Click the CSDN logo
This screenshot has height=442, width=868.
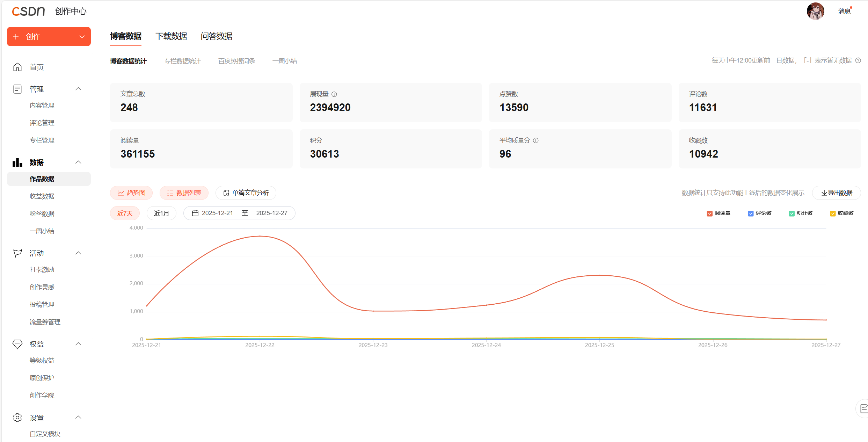tap(28, 11)
